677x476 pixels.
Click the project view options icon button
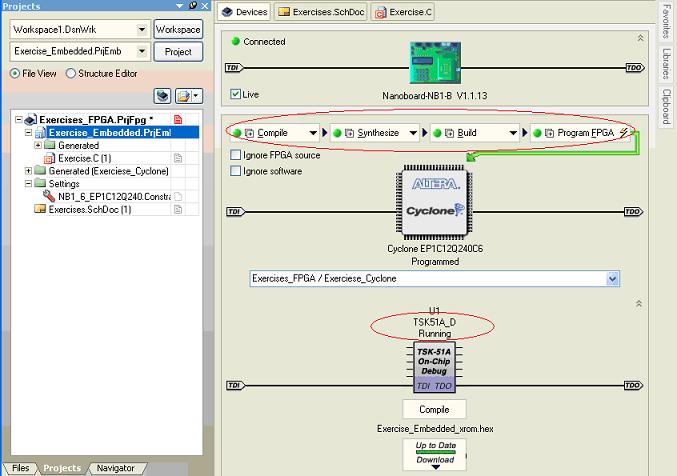188,96
